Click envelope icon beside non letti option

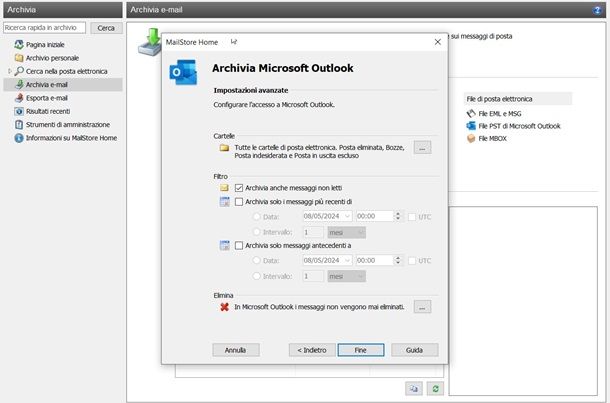pos(224,188)
